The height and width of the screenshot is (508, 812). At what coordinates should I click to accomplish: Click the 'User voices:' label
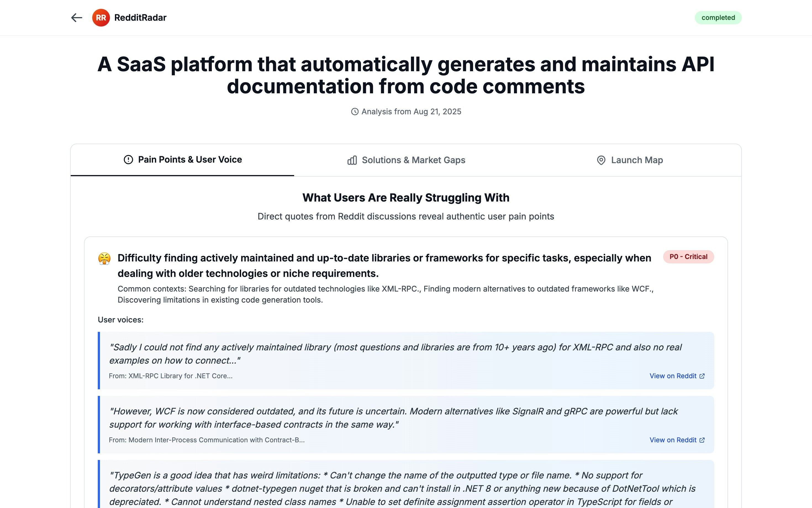[x=121, y=320]
